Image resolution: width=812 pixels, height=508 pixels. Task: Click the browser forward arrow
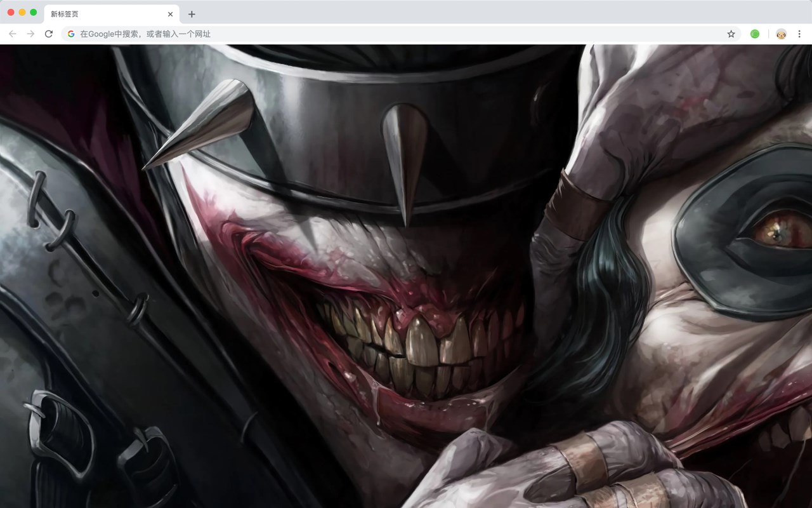(x=30, y=34)
